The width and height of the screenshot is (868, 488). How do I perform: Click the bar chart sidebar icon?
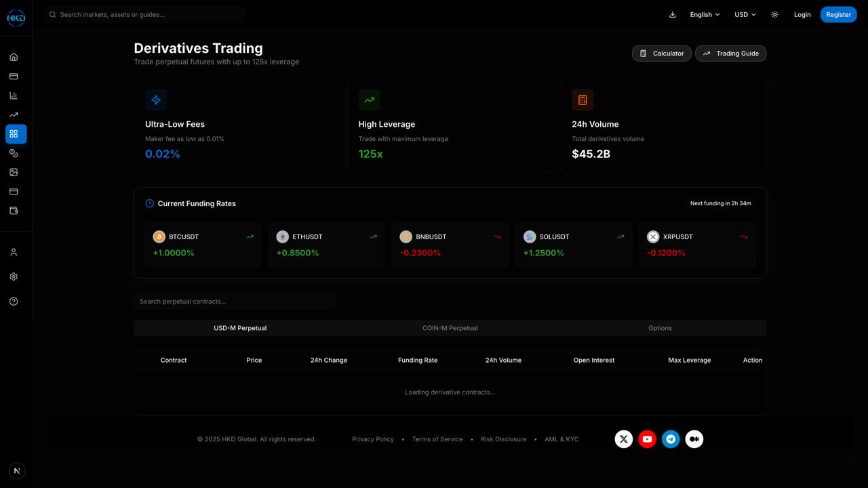(x=14, y=96)
